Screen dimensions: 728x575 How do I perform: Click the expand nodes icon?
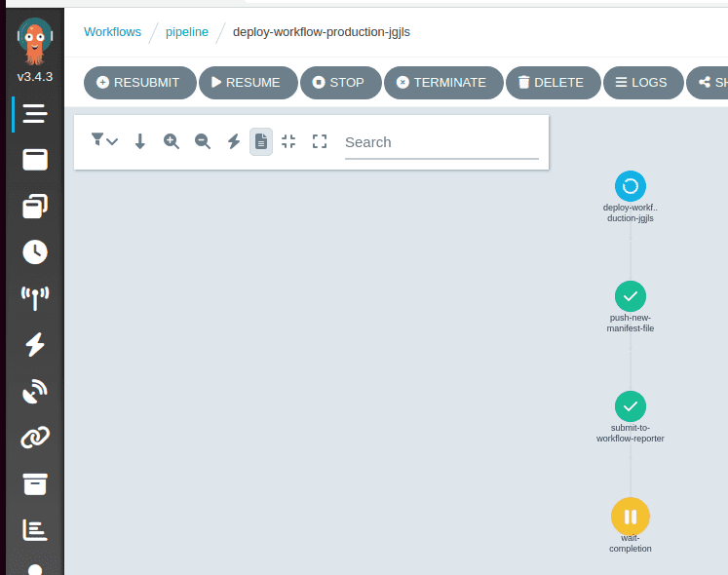point(320,141)
